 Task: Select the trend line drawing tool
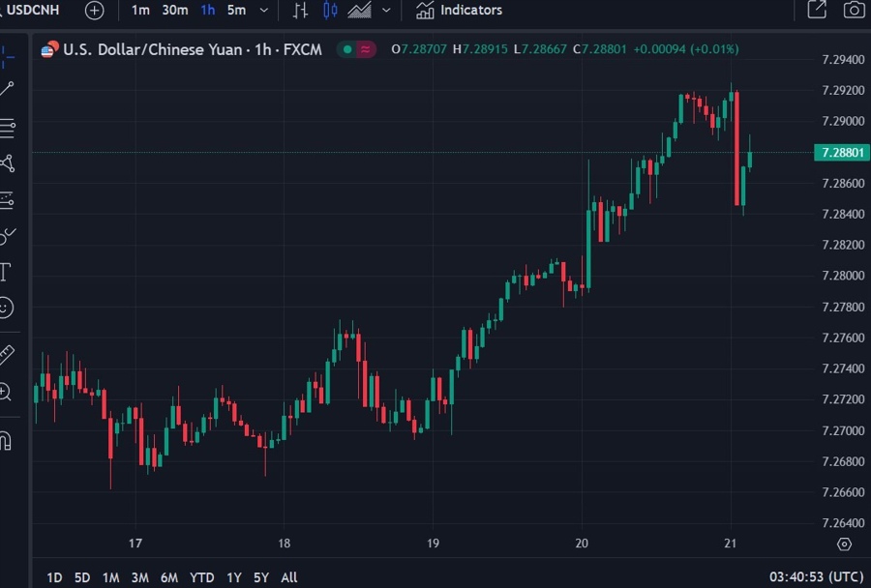click(x=7, y=89)
